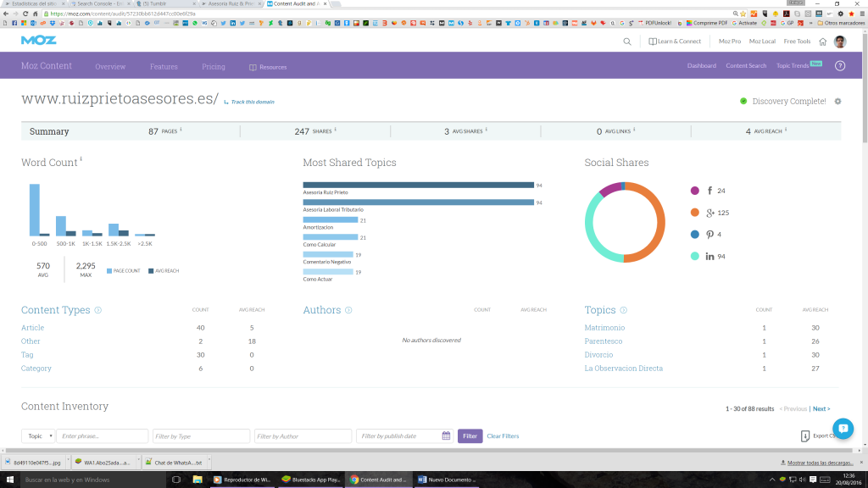Screen dimensions: 868x488
Task: Click the search magnifier icon in Moz header
Action: click(627, 42)
